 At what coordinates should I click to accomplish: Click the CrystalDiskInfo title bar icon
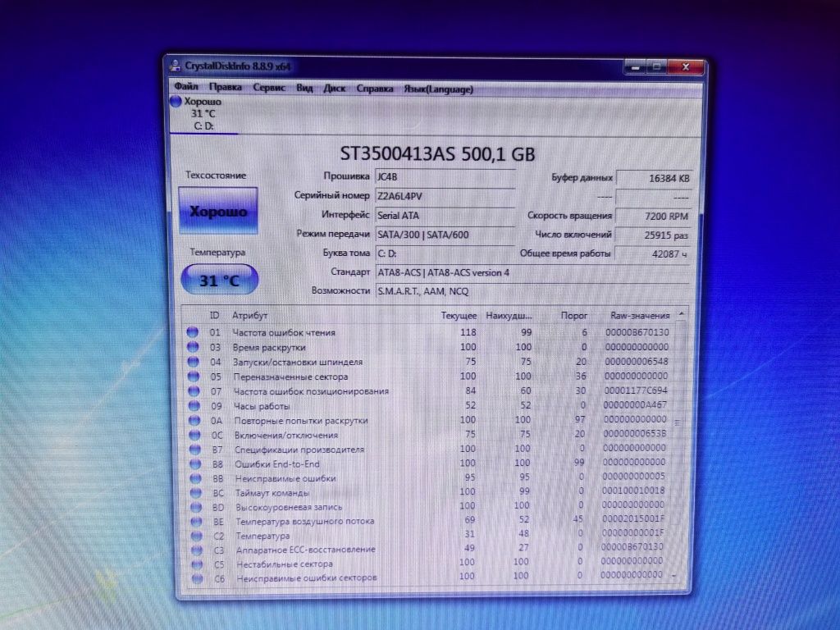click(175, 66)
